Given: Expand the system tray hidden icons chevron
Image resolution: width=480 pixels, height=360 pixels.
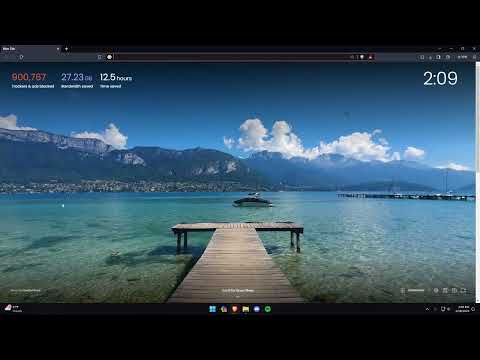Looking at the screenshot, I should coord(427,309).
